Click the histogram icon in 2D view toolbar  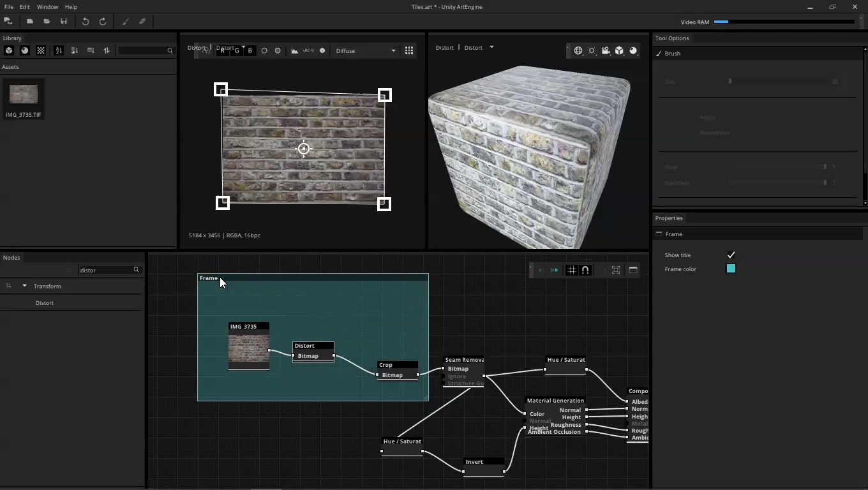[x=294, y=50]
